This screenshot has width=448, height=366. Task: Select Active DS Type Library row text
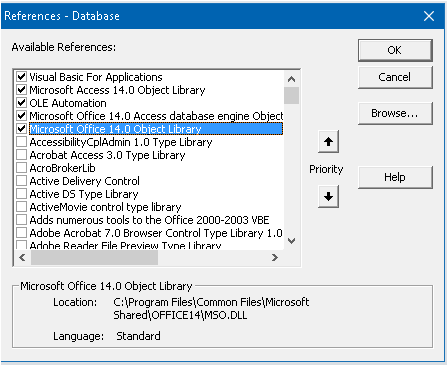coord(84,194)
